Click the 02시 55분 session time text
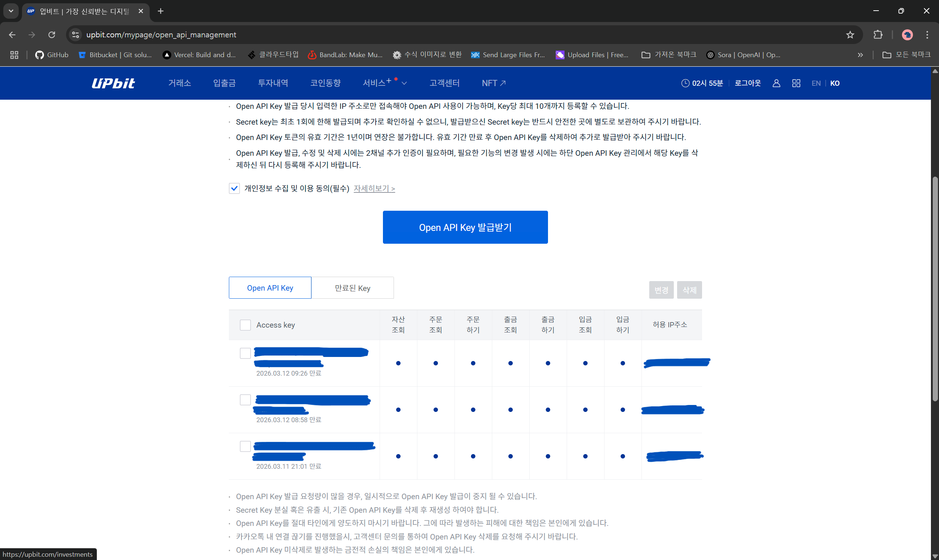The image size is (939, 560). pyautogui.click(x=707, y=84)
